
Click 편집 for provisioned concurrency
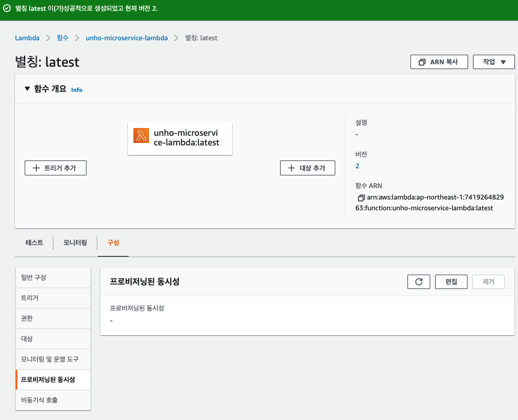coord(451,282)
